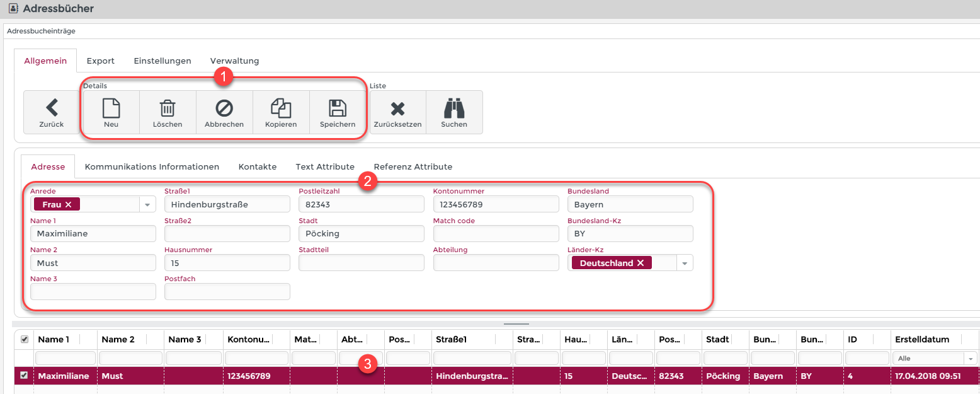Click the filter box under Name 1 column
The image size is (980, 394).
[x=66, y=358]
